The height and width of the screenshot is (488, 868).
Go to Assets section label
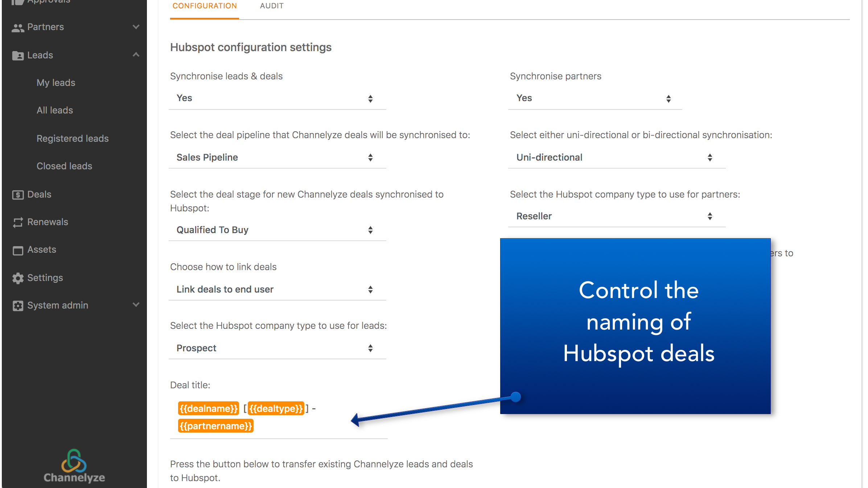tap(42, 249)
